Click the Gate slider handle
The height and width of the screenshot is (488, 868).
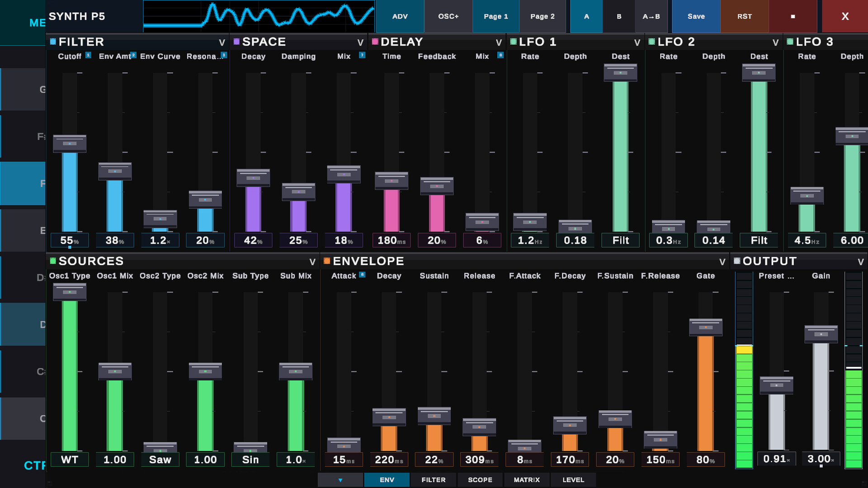705,327
